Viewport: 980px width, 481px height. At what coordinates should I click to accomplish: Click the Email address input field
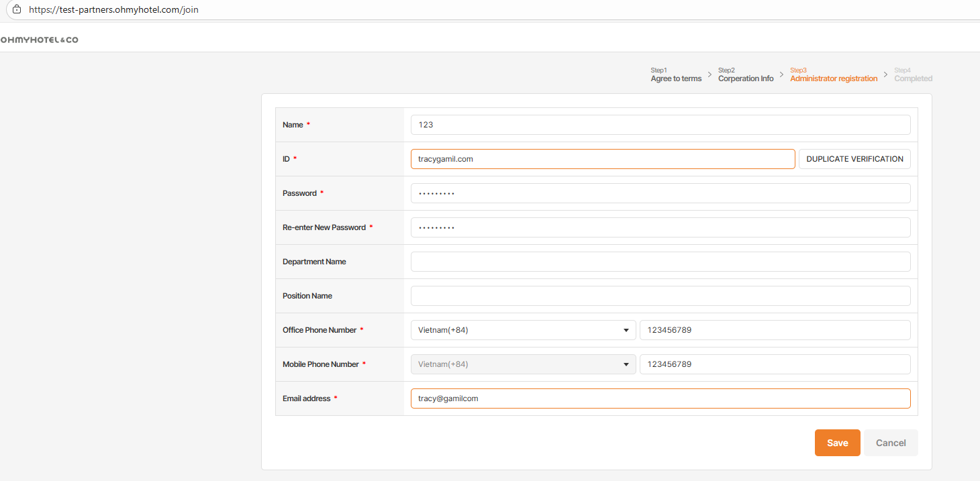[x=660, y=398]
